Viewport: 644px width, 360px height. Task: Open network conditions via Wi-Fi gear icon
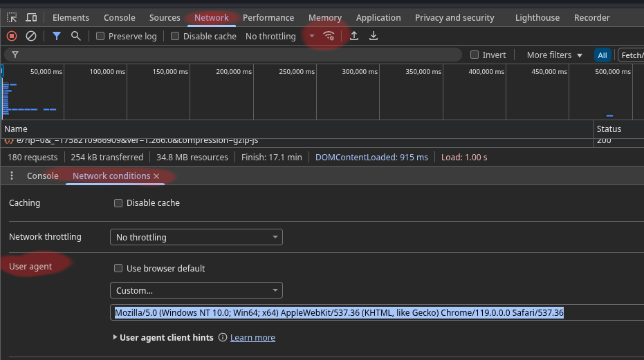click(x=329, y=36)
